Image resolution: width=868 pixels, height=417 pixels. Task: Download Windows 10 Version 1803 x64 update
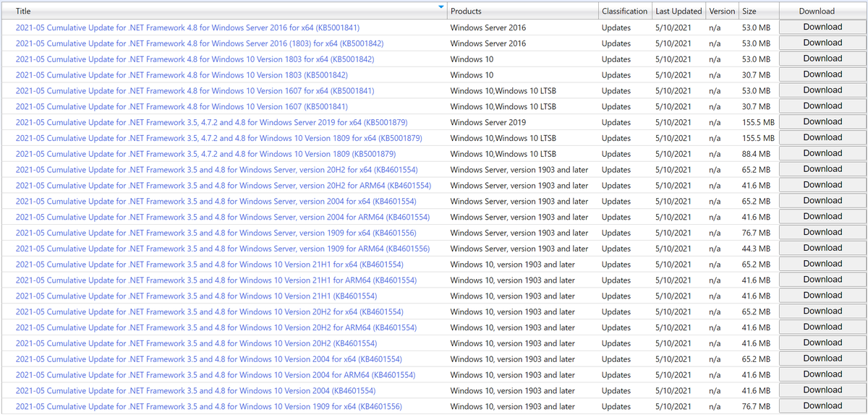(822, 59)
